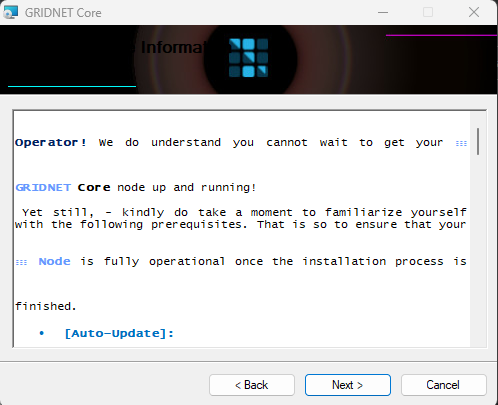Image resolution: width=498 pixels, height=405 pixels.
Task: Click the scrollbar thumb in the information text box
Action: click(x=478, y=141)
